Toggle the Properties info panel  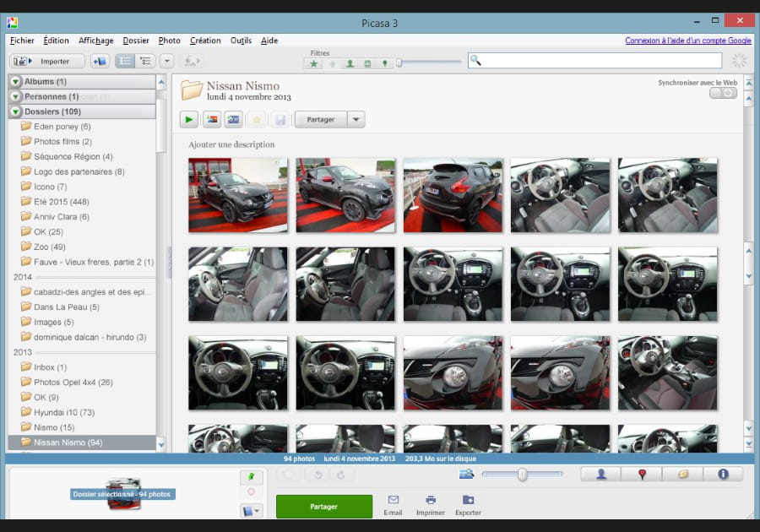pos(723,475)
